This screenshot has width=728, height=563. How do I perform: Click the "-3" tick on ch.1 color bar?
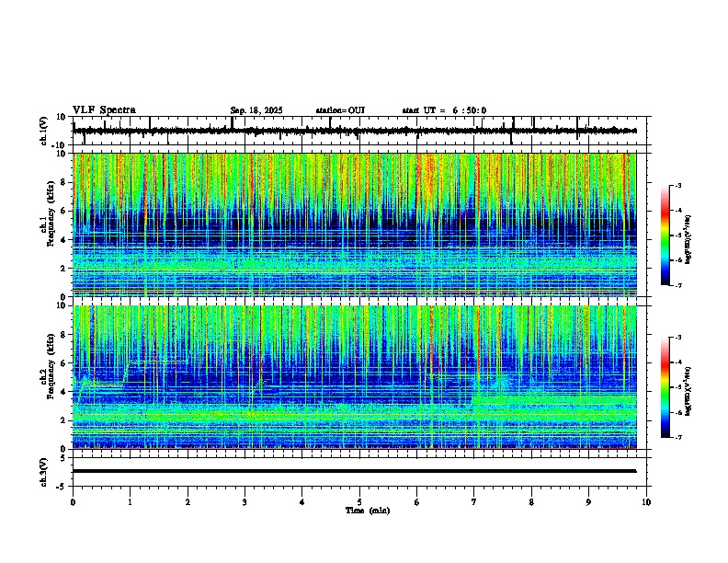677,185
